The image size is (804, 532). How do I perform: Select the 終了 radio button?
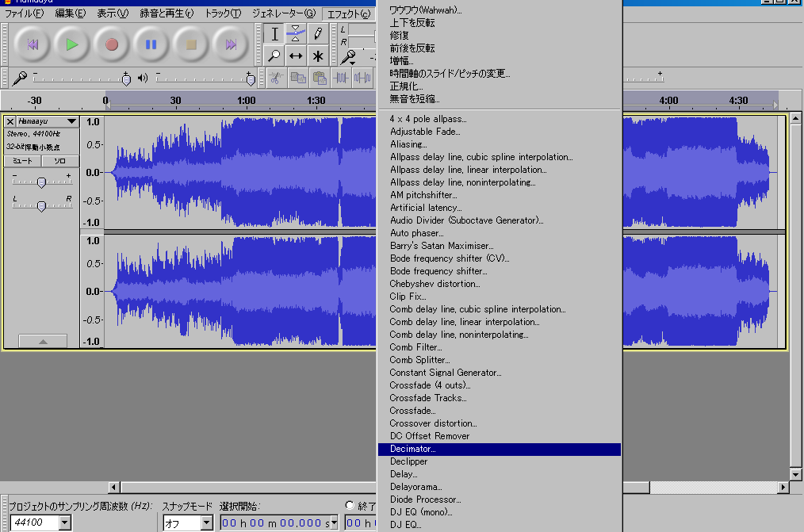[x=350, y=505]
